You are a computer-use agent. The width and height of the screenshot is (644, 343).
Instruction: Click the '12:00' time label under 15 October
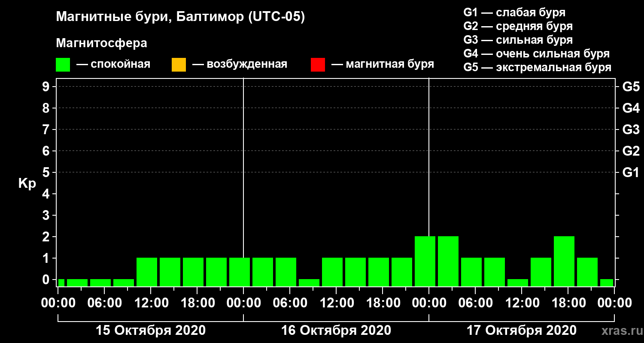(x=151, y=304)
